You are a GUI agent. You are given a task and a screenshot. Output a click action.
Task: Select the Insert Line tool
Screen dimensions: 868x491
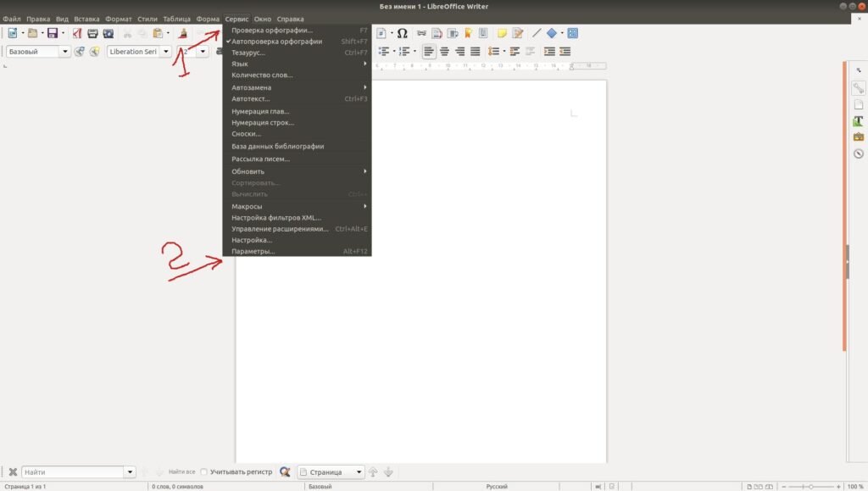pos(537,33)
